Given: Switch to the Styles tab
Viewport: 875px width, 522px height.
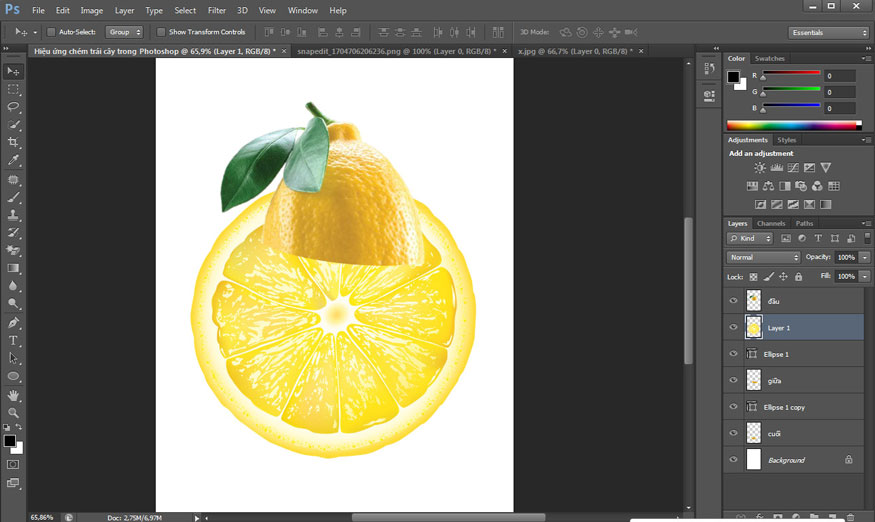Looking at the screenshot, I should pos(787,140).
